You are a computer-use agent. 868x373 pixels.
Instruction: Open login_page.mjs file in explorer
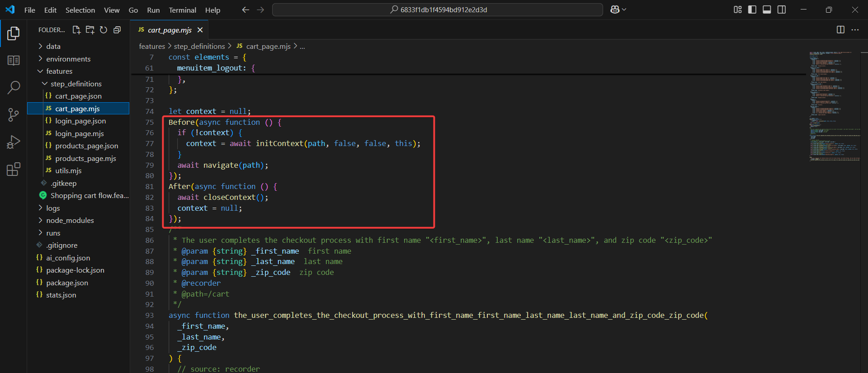(x=79, y=134)
